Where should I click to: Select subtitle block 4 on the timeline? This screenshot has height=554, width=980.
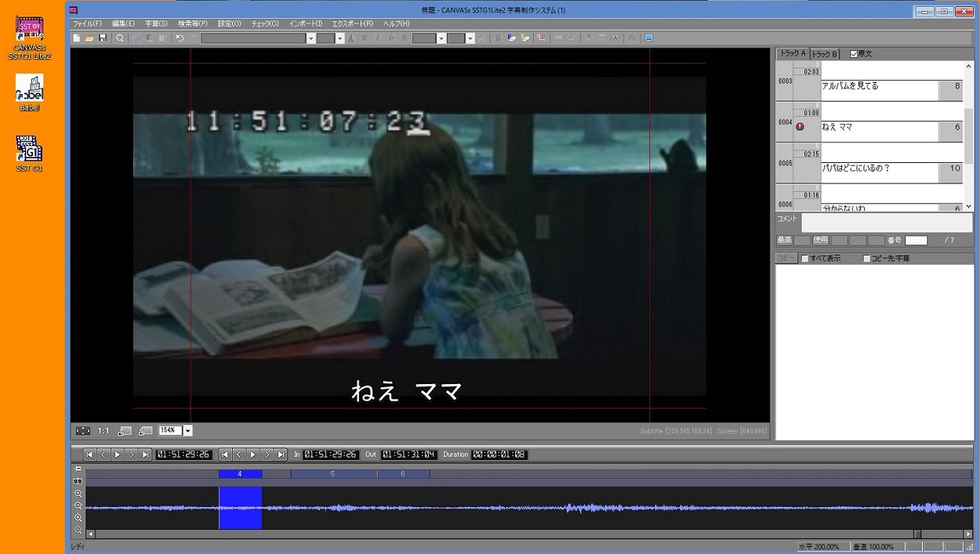(240, 474)
